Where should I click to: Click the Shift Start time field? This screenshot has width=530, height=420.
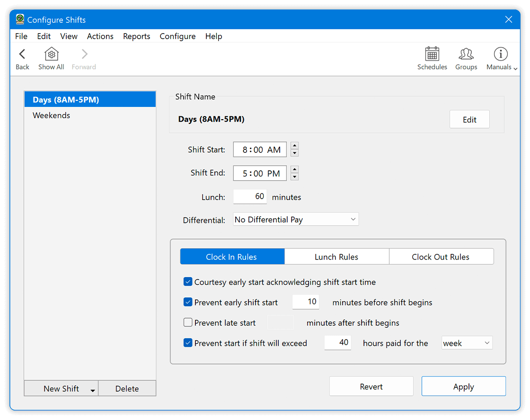(260, 149)
